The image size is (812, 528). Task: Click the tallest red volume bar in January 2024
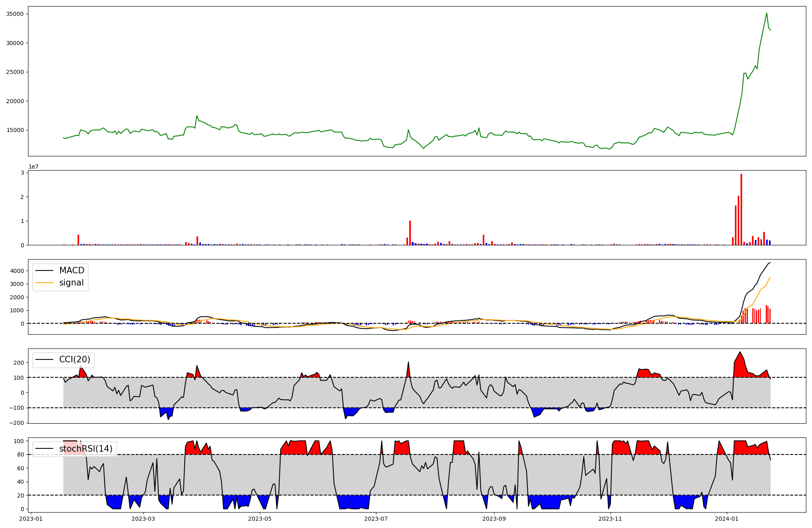(741, 210)
